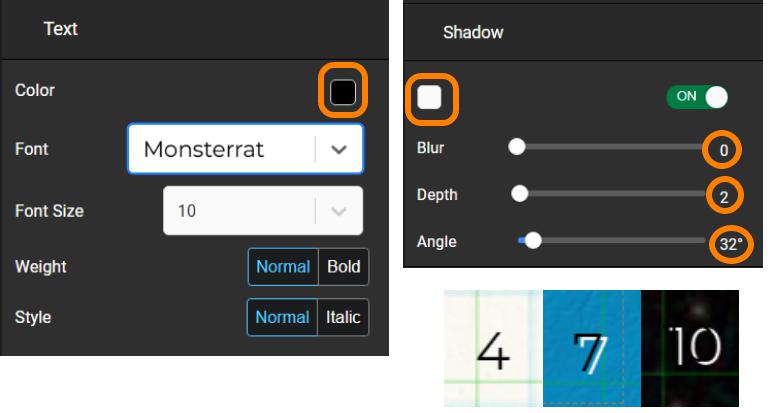Viewport: 776px width, 413px height.
Task: Open the white shadow color swatch
Action: 429,97
